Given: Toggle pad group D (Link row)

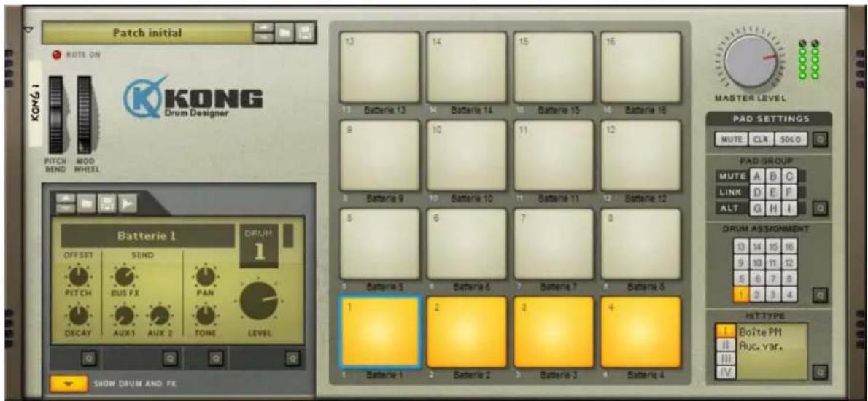Looking at the screenshot, I should coord(756,192).
